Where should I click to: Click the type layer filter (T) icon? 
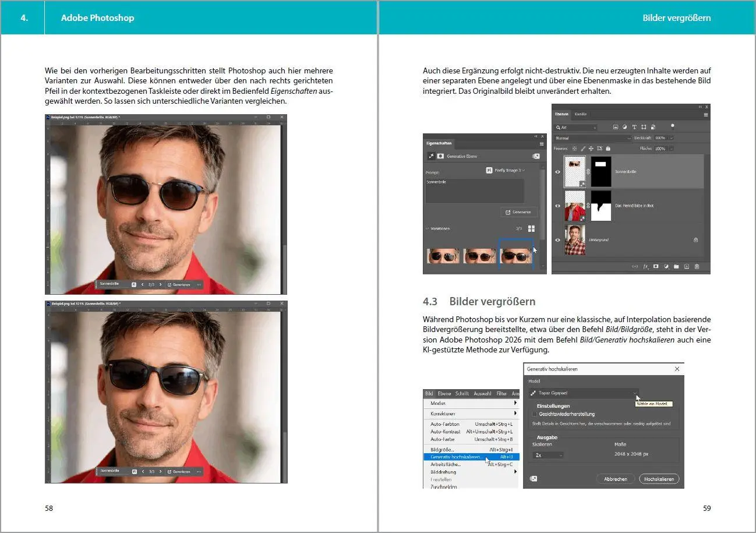634,127
